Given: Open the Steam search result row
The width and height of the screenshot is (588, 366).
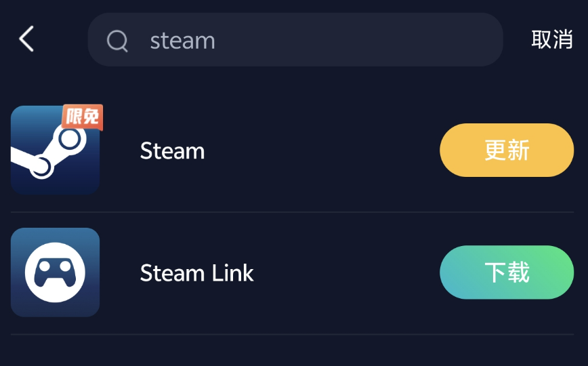Looking at the screenshot, I should (292, 150).
